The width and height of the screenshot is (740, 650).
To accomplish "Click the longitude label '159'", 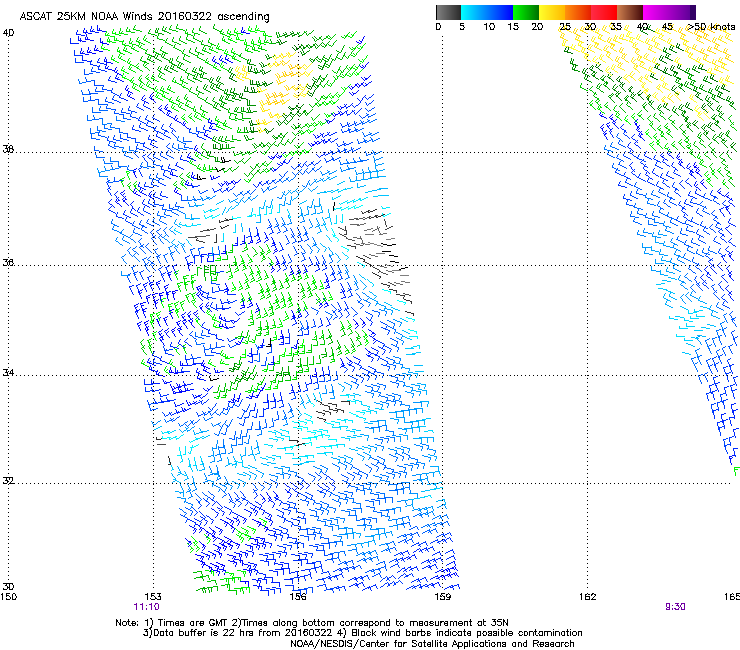I will (x=443, y=597).
